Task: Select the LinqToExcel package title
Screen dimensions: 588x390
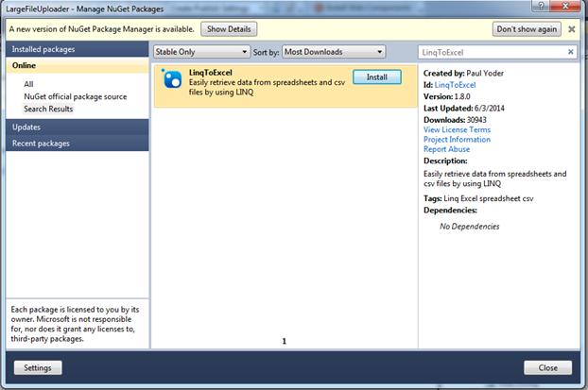Action: (x=211, y=73)
